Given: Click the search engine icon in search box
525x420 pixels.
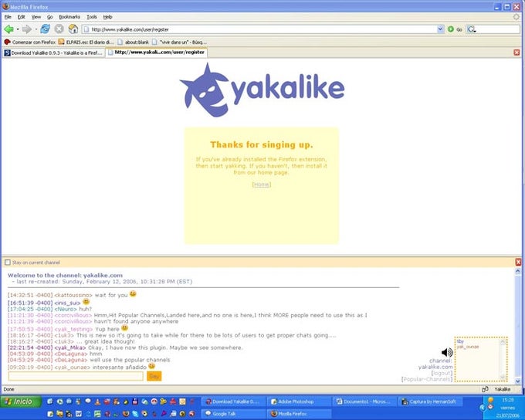Looking at the screenshot, I should 471,29.
